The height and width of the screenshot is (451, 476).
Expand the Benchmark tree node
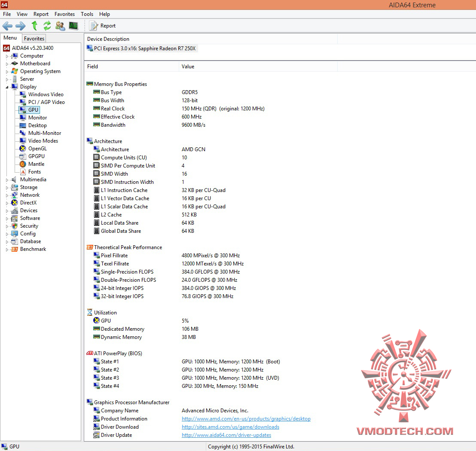click(x=7, y=250)
